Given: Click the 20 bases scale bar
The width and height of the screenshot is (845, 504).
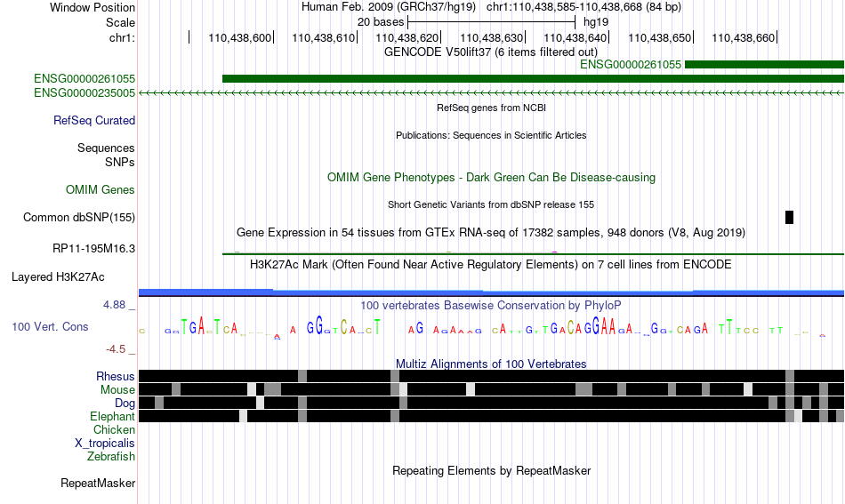Looking at the screenshot, I should click(x=492, y=22).
